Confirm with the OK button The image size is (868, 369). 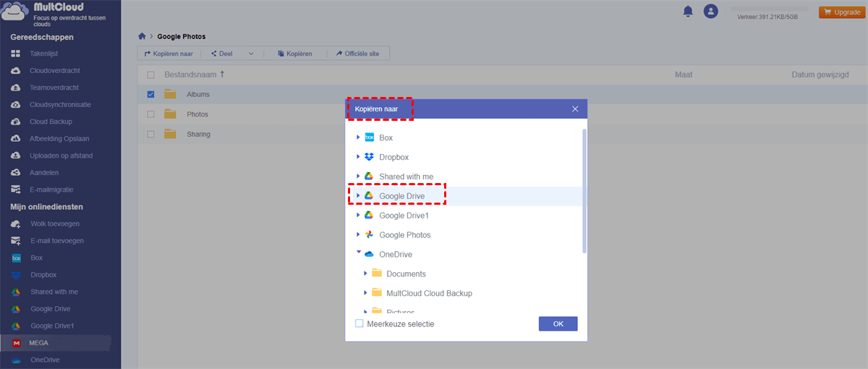[x=558, y=323]
